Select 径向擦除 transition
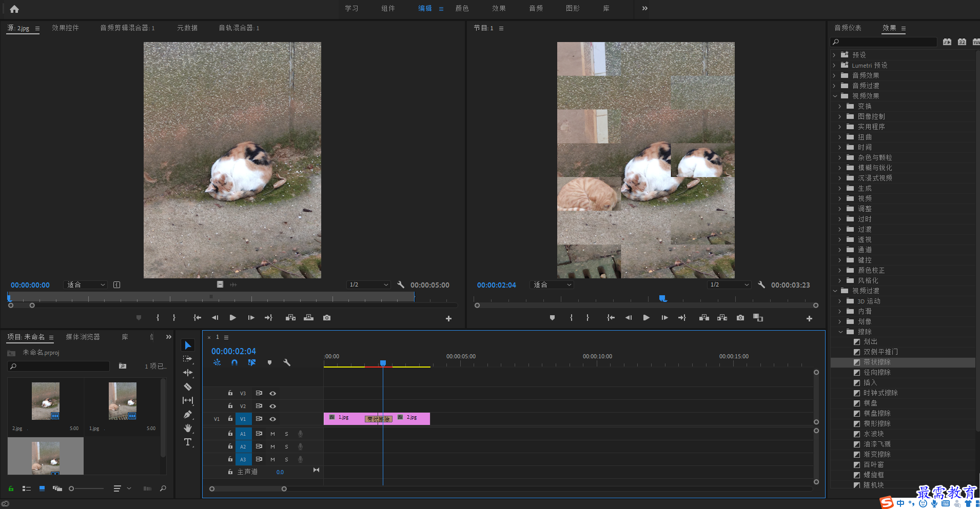 877,373
